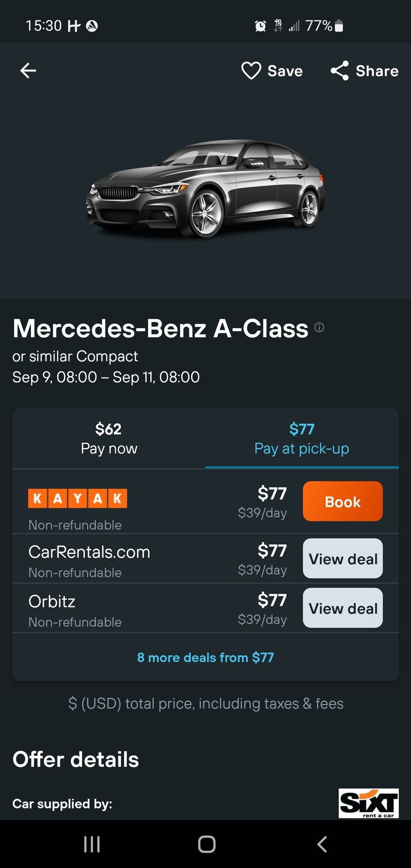Tap the home button in navigation bar
Image resolution: width=411 pixels, height=868 pixels.
pos(205,844)
